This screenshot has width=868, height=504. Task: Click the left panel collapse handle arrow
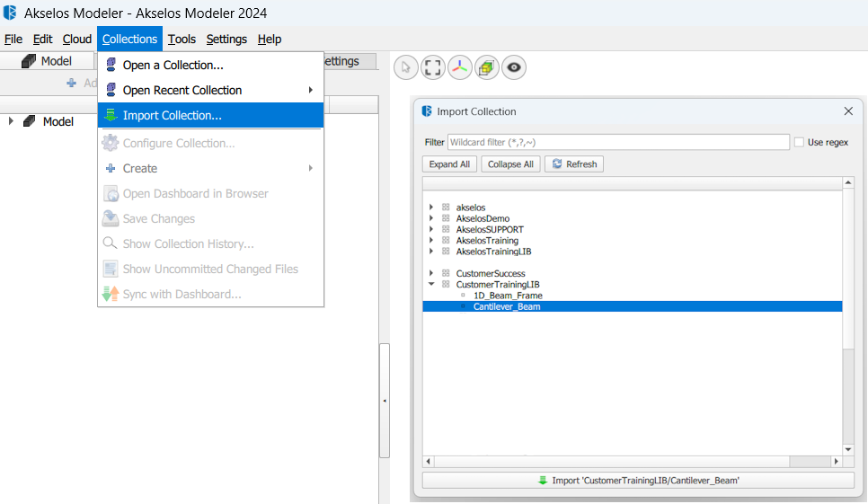[x=385, y=401]
